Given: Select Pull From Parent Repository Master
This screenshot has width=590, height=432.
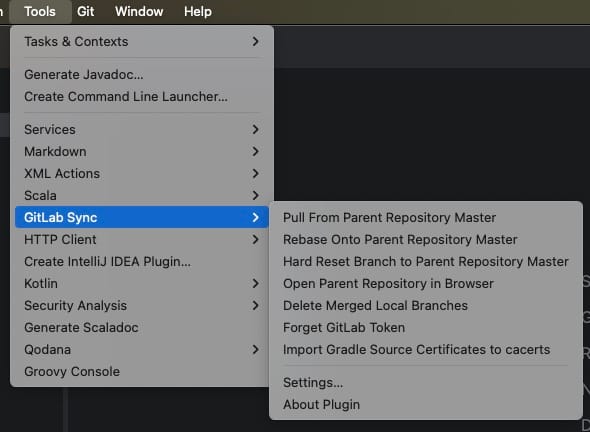Looking at the screenshot, I should (x=426, y=218).
